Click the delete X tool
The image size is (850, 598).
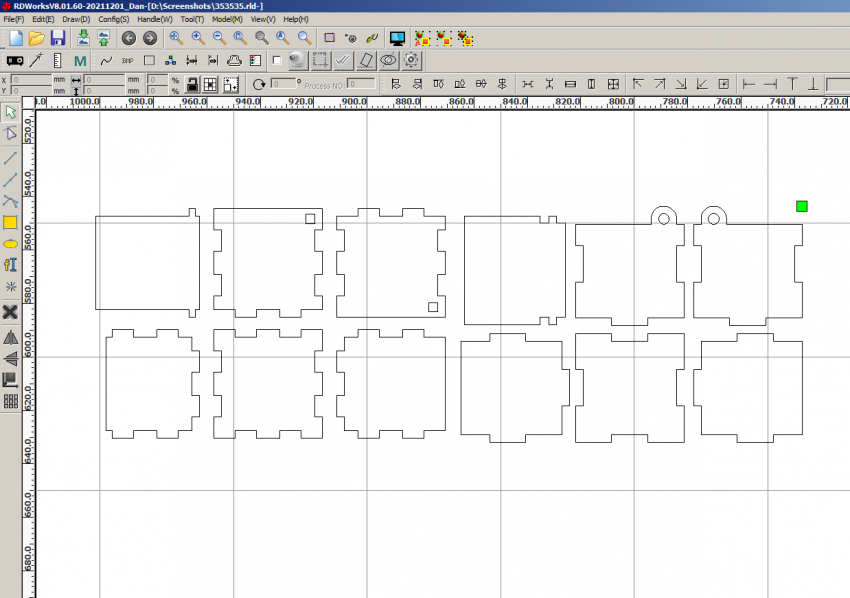pos(11,312)
